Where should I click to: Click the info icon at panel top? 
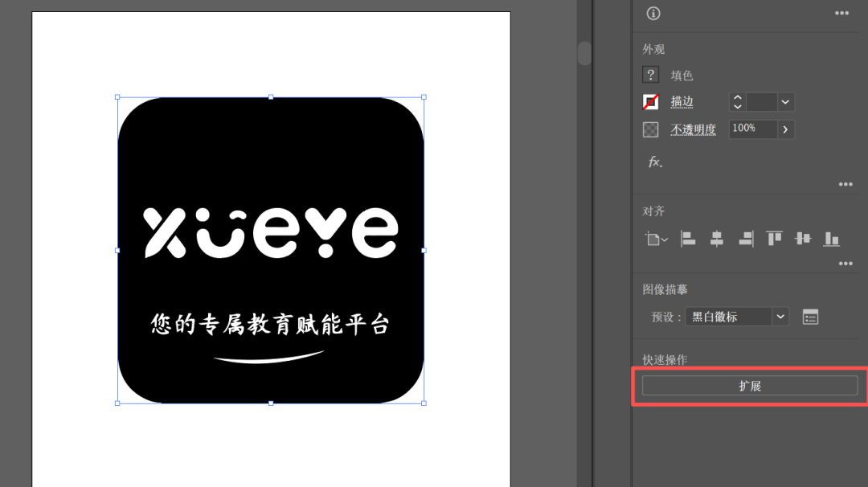pyautogui.click(x=653, y=13)
